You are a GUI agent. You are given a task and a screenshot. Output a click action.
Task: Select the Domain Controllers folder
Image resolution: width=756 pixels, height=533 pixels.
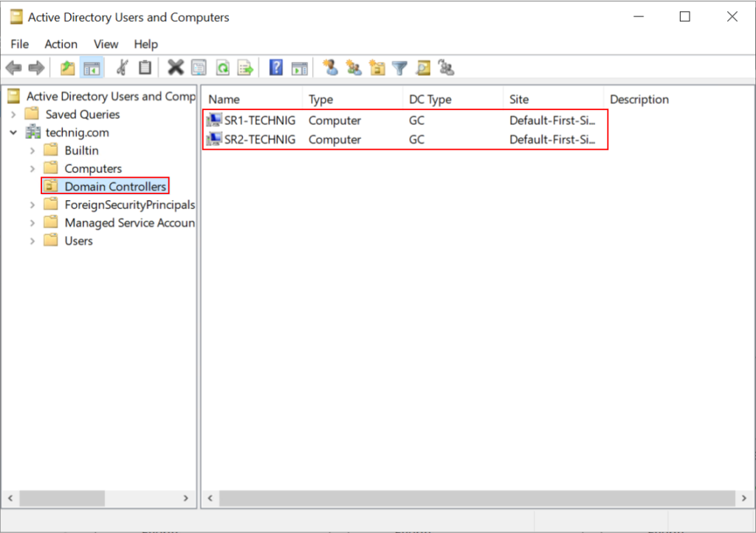(x=115, y=187)
